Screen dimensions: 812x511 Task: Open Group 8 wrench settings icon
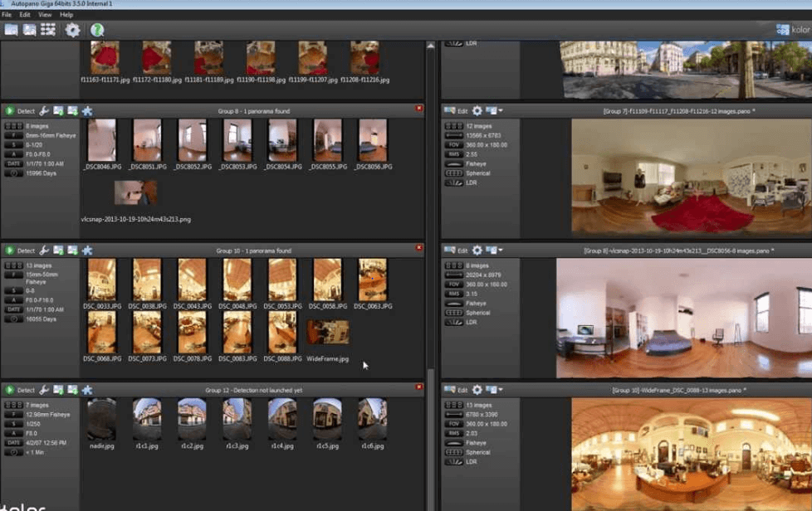[45, 111]
